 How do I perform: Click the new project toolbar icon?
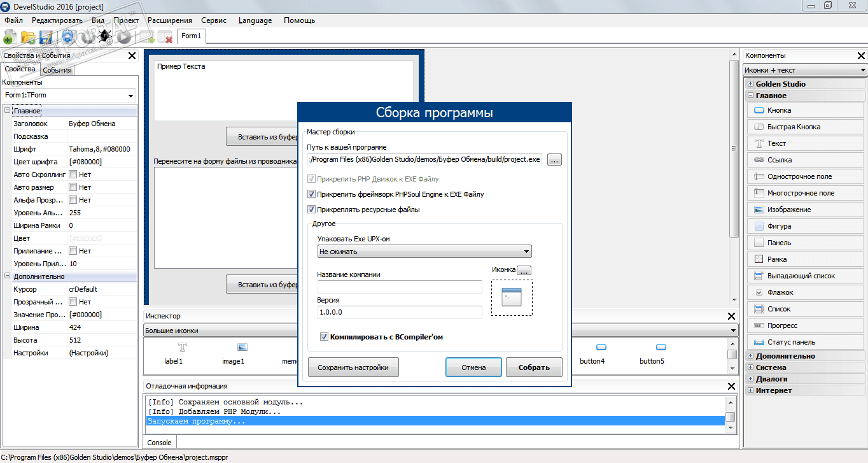(9, 37)
